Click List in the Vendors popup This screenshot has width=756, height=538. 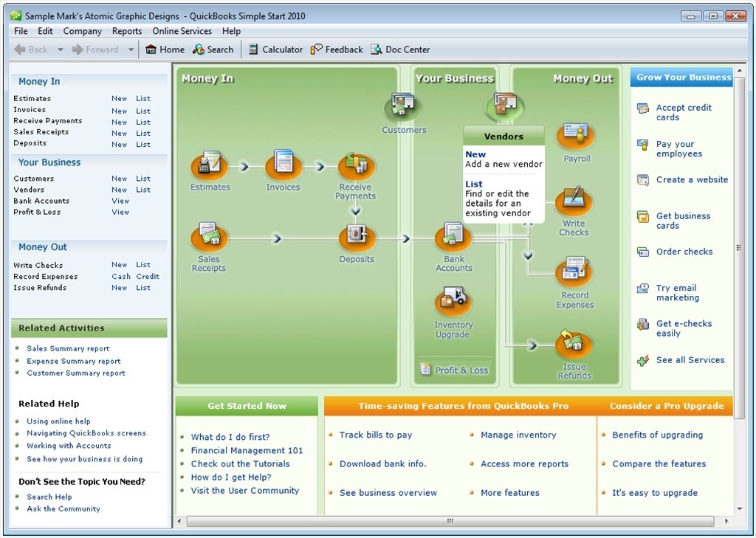pos(473,184)
